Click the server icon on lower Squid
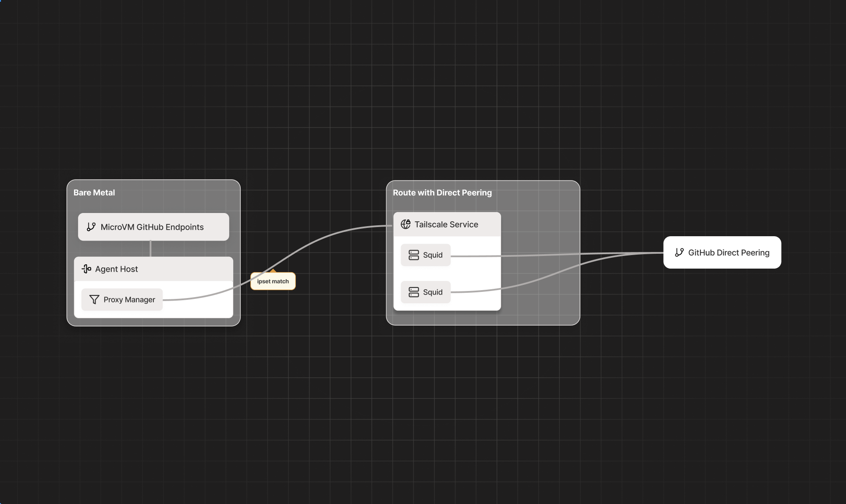 pos(413,292)
